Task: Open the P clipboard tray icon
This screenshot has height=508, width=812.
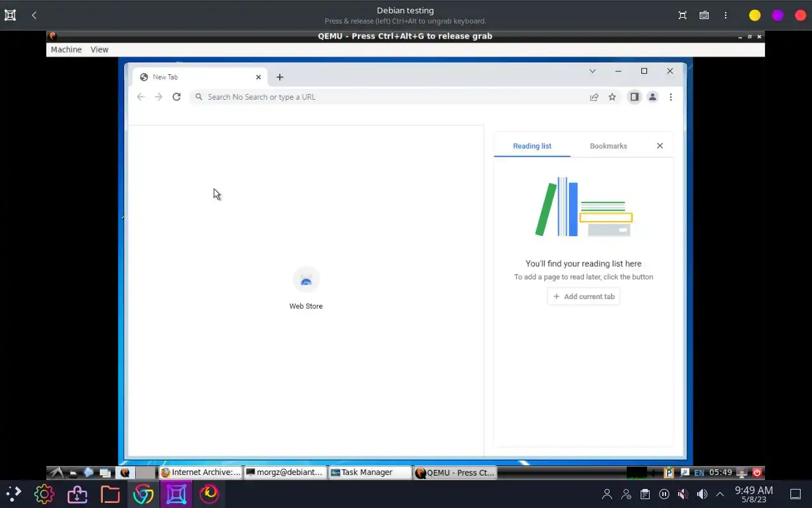Action: coord(669,472)
